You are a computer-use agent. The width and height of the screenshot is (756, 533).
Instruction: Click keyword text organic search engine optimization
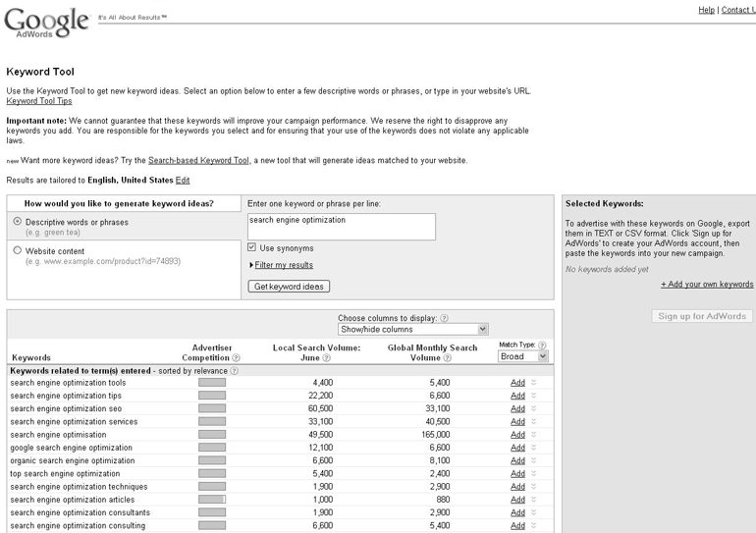coord(73,460)
